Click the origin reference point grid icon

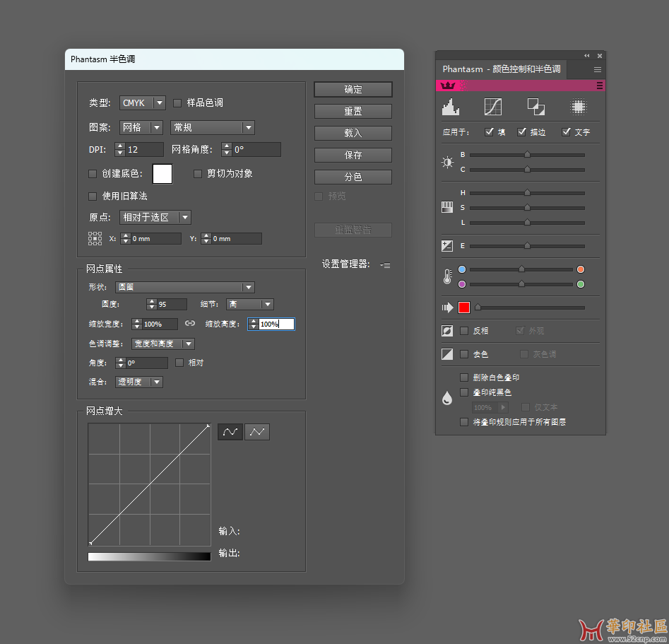pos(95,238)
